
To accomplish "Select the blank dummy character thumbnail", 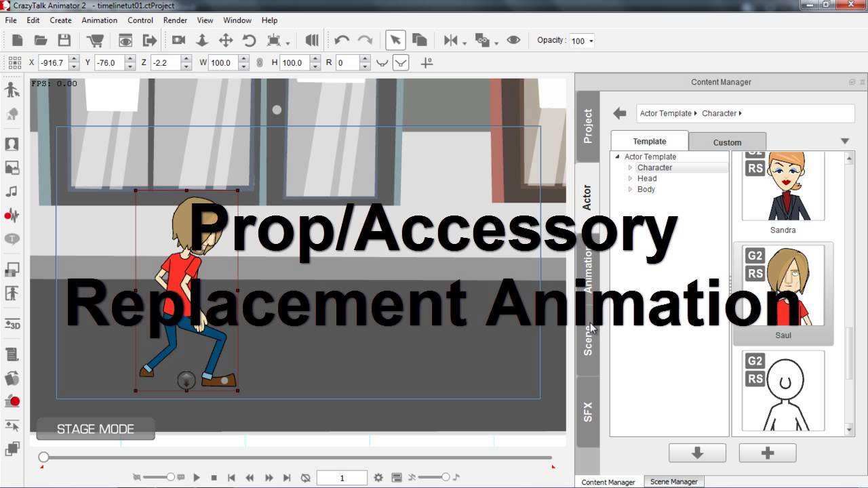I will click(x=783, y=391).
